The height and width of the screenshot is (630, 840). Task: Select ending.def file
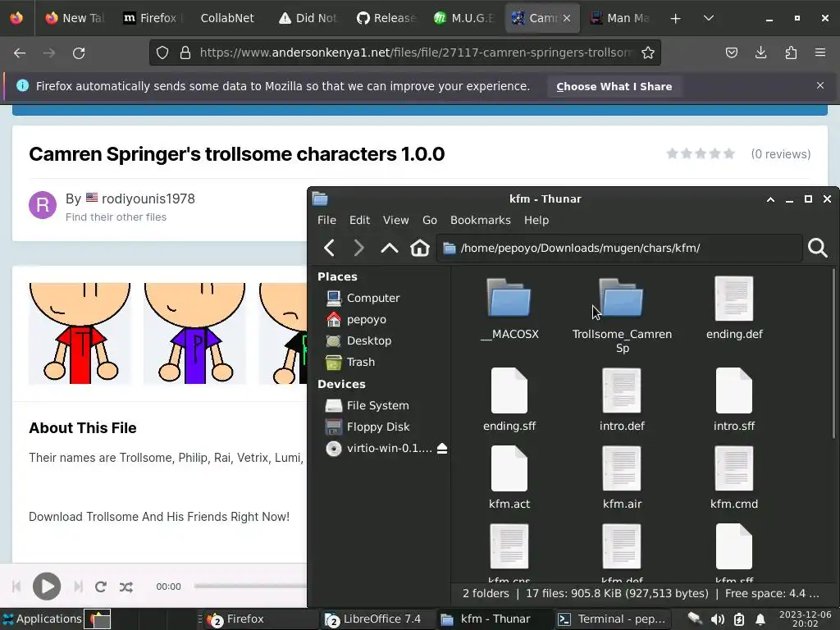click(x=734, y=309)
